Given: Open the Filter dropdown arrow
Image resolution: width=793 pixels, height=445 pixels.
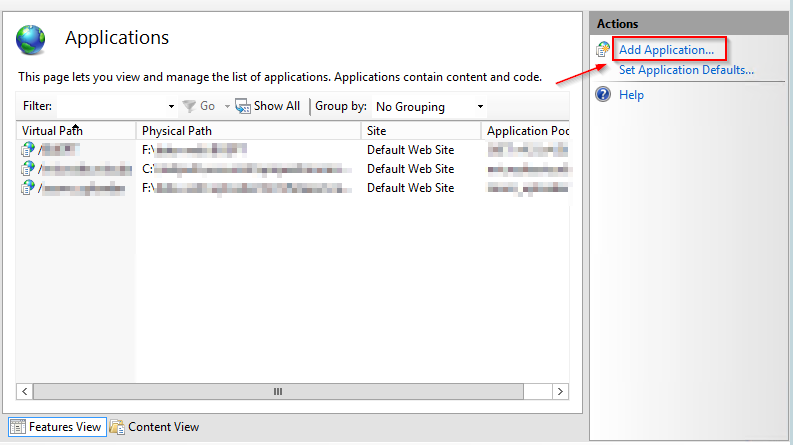Looking at the screenshot, I should 171,106.
